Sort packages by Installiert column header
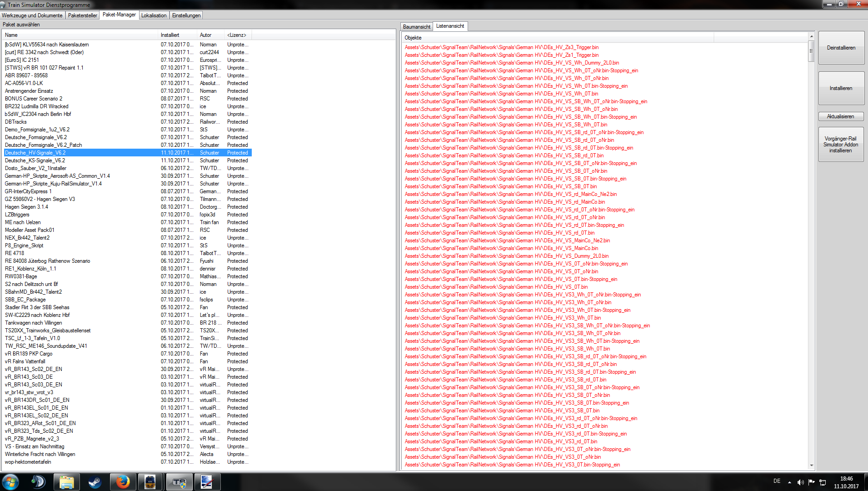Screen dimensions: 868x491 (178, 35)
